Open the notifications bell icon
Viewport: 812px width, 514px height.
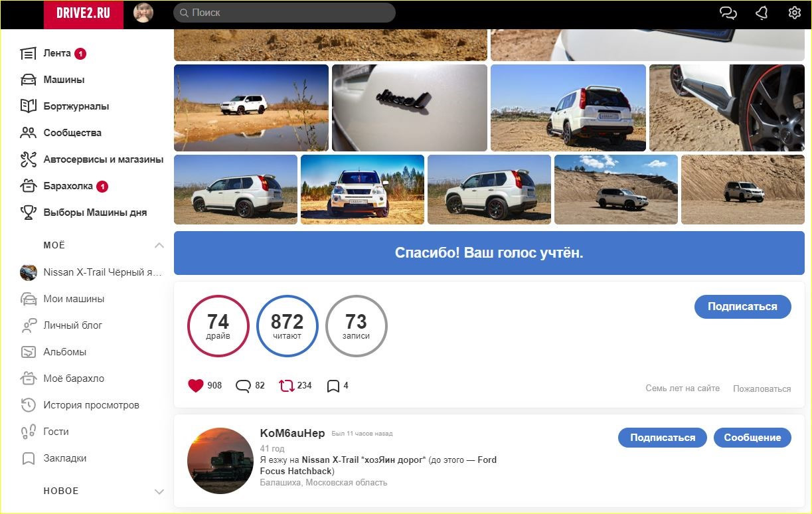762,13
